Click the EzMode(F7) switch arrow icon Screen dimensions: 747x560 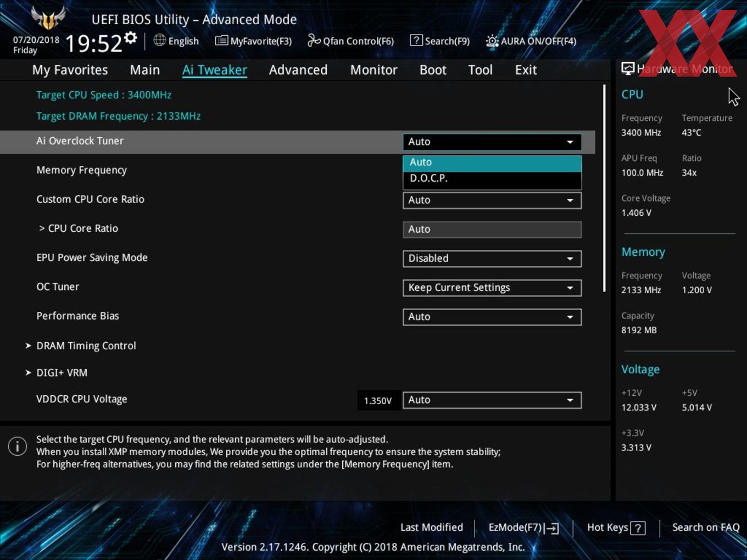point(551,528)
